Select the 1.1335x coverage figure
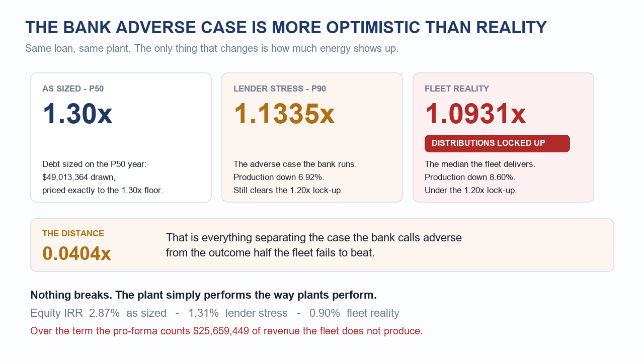644x362 pixels. (x=284, y=114)
